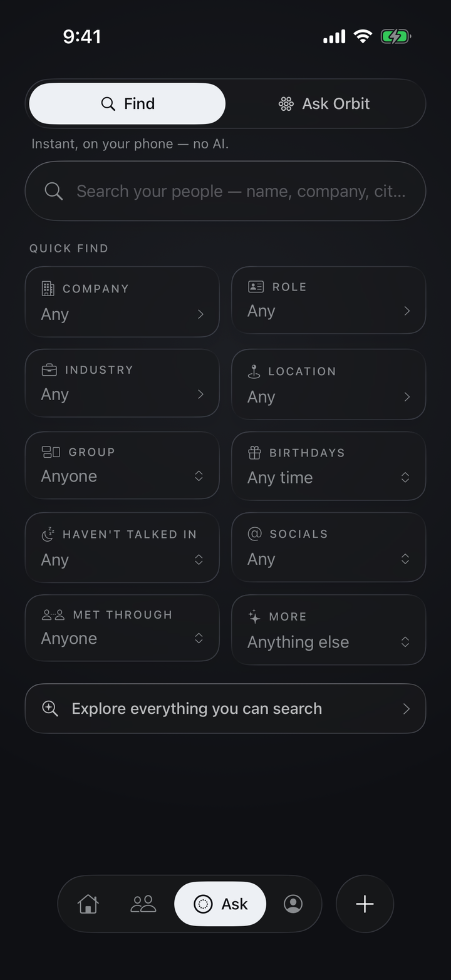451x980 pixels.
Task: Open the Met Through Anyone picker
Action: 122,628
